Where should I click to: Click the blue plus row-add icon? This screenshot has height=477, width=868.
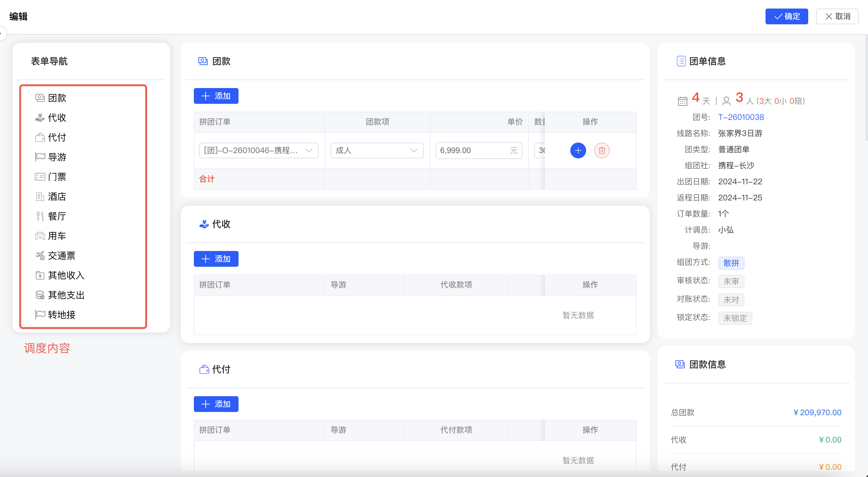point(578,150)
